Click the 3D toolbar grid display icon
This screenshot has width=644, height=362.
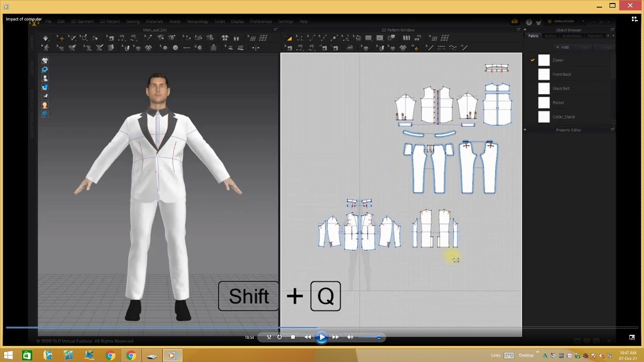click(263, 38)
